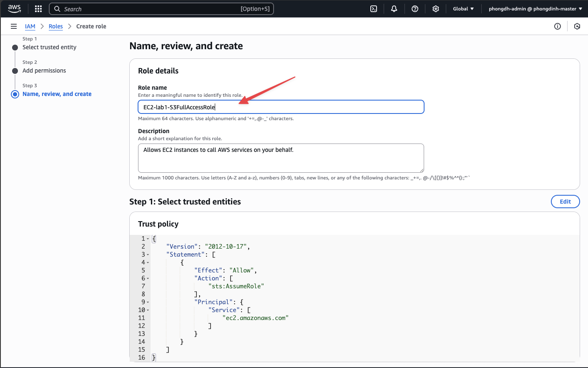Click the AWS Search box

[161, 9]
